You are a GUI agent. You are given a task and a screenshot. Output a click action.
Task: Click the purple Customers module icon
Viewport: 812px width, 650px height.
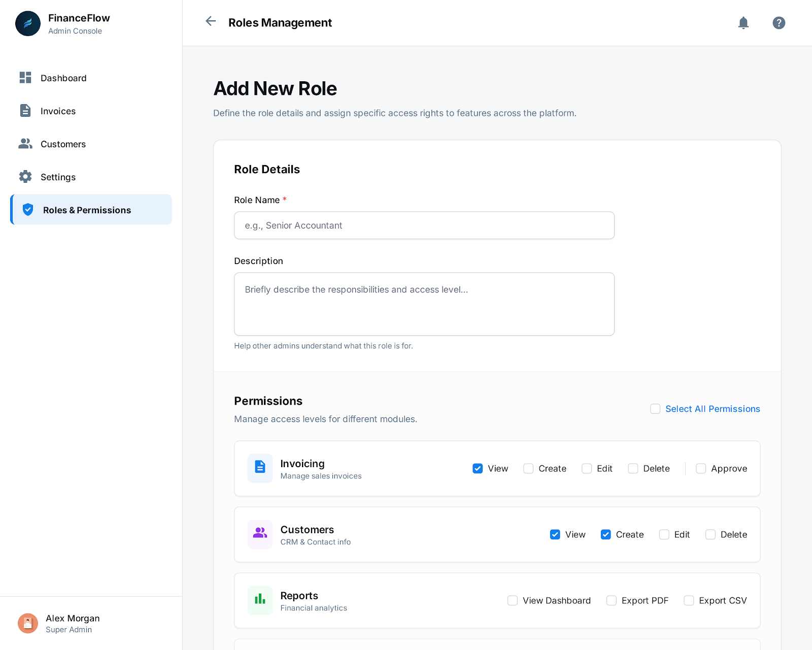pos(260,534)
